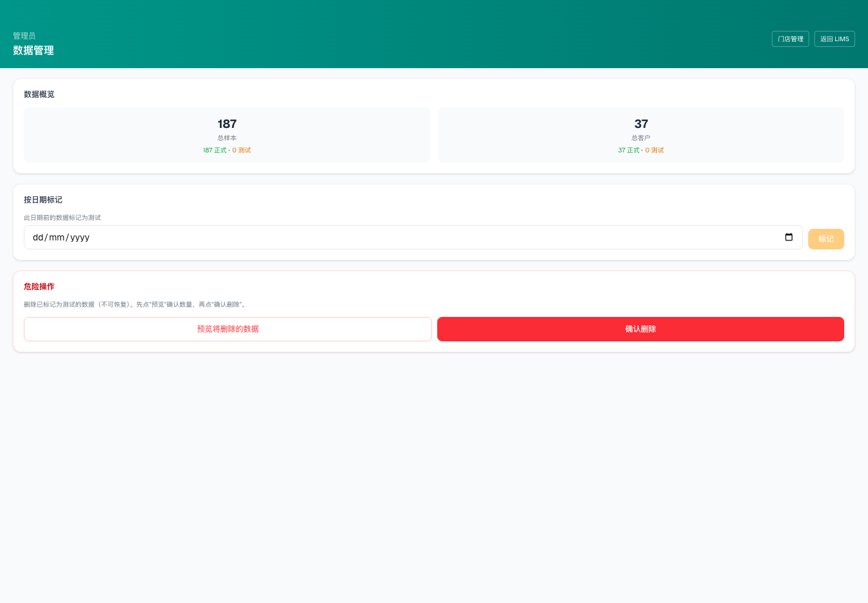
Task: Preview data with 预览将删除的数据 button
Action: coord(228,329)
